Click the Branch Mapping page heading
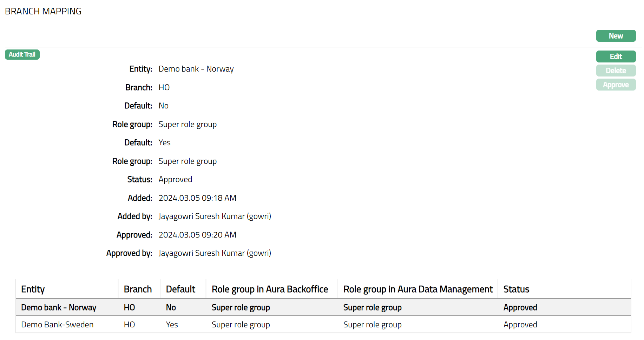The image size is (644, 340). [x=43, y=11]
